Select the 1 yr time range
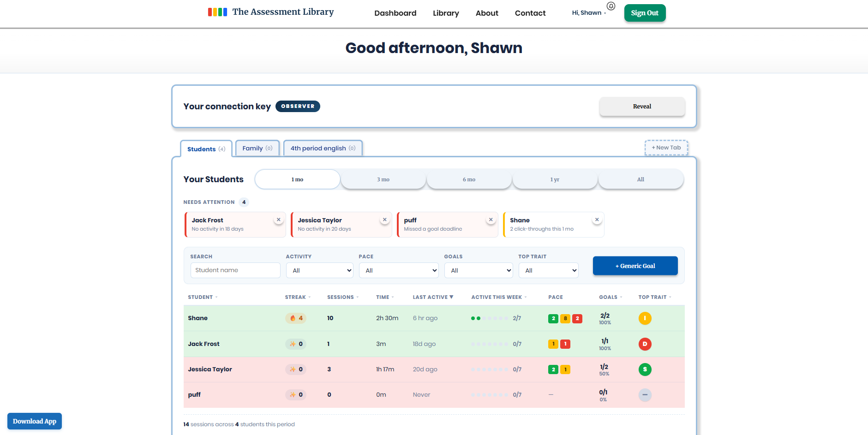This screenshot has height=435, width=868. pos(555,179)
